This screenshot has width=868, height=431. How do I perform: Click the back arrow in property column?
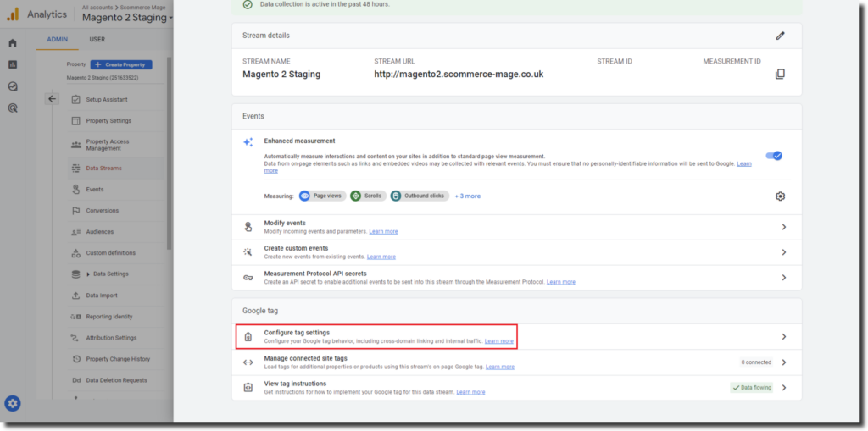pos(53,99)
